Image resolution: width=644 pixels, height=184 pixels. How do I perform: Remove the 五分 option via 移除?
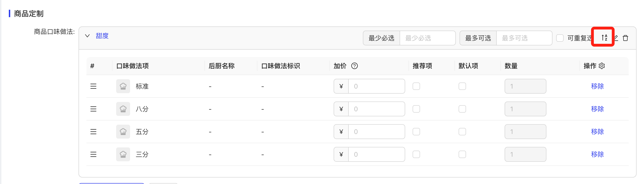597,132
